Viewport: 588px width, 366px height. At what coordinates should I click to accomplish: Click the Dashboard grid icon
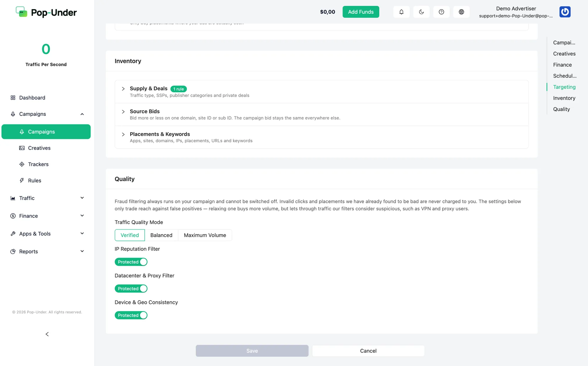[13, 98]
